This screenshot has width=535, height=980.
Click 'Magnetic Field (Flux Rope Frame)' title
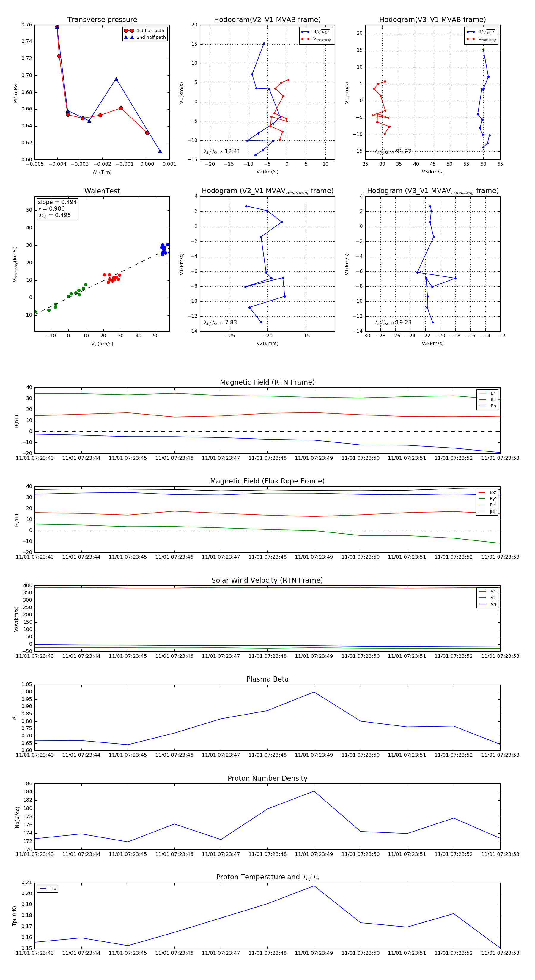point(267,481)
